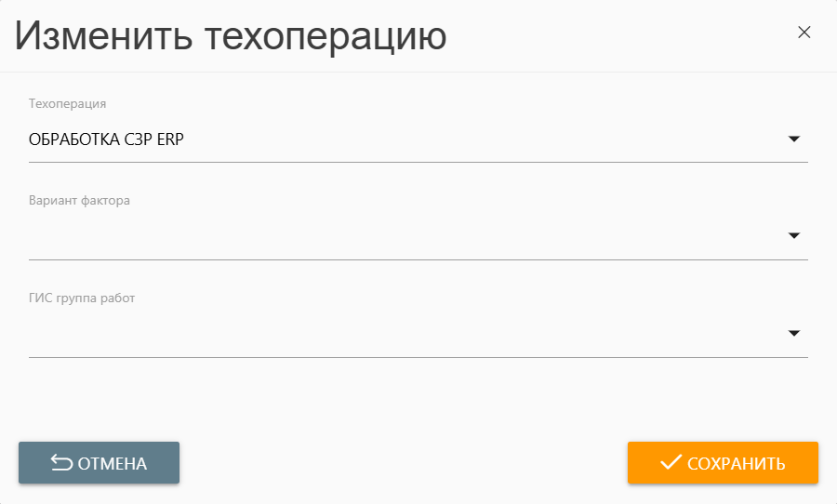Image resolution: width=837 pixels, height=504 pixels.
Task: Click the ГИС группа работ field label
Action: [x=83, y=298]
